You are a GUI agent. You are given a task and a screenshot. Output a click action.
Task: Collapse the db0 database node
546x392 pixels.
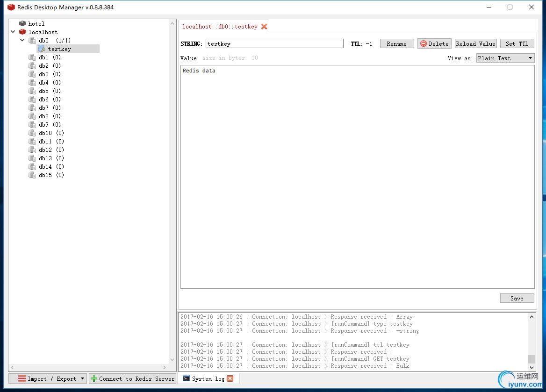pyautogui.click(x=22, y=40)
